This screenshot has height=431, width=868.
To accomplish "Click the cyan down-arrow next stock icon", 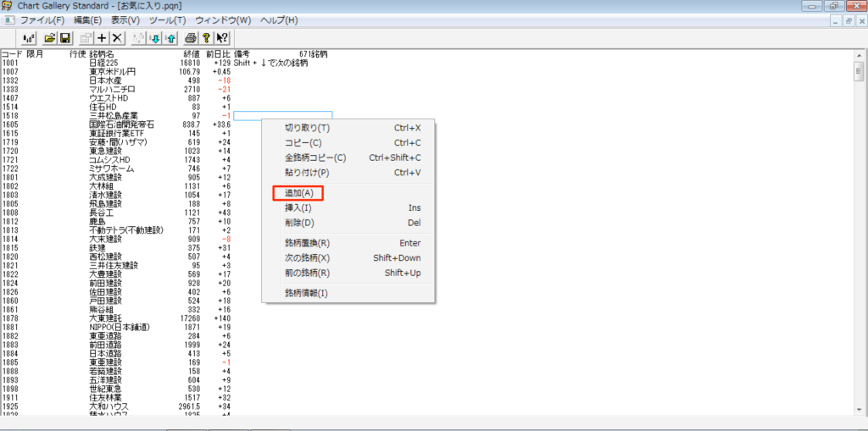I will (154, 38).
